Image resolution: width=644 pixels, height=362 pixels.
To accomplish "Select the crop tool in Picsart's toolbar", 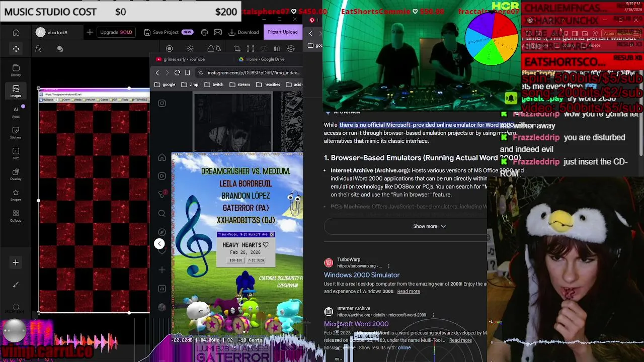I will [x=237, y=49].
